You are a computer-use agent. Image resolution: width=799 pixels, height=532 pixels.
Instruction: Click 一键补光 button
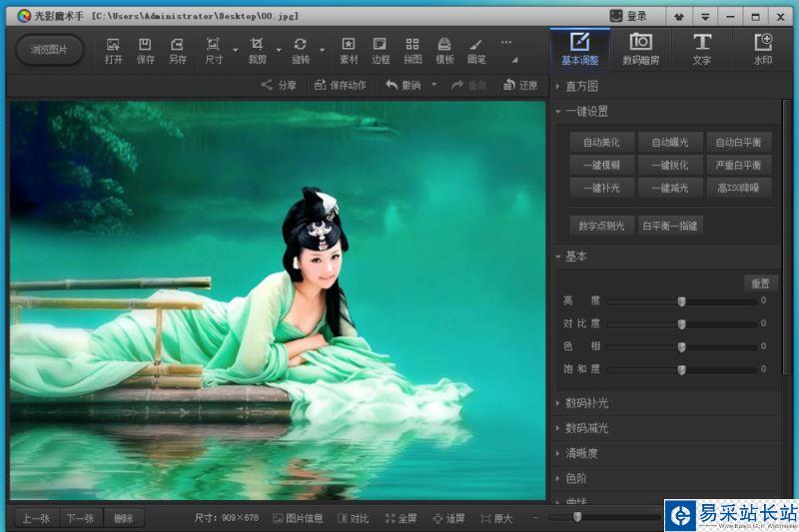point(602,188)
